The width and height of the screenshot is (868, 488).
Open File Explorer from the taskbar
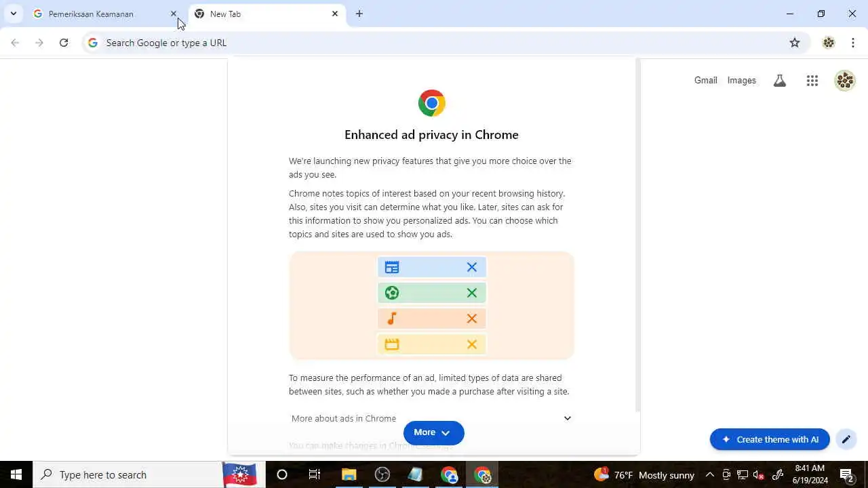(x=349, y=474)
